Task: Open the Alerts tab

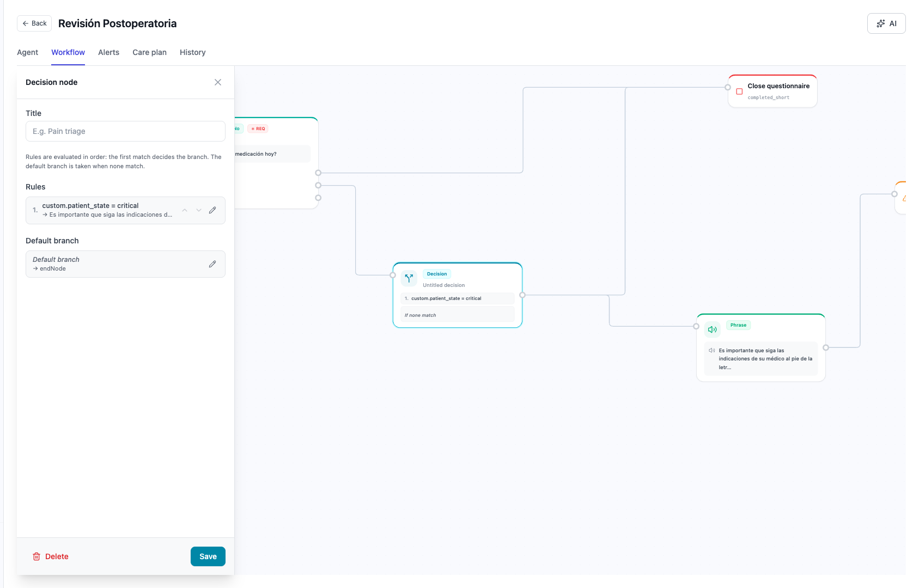Action: tap(108, 52)
